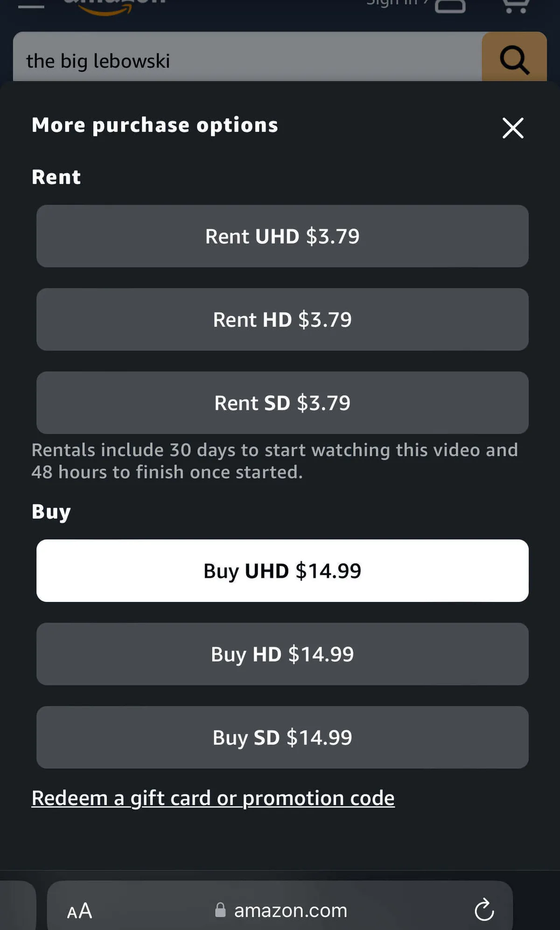Open the shopping cart
The image size is (560, 930).
pyautogui.click(x=516, y=6)
